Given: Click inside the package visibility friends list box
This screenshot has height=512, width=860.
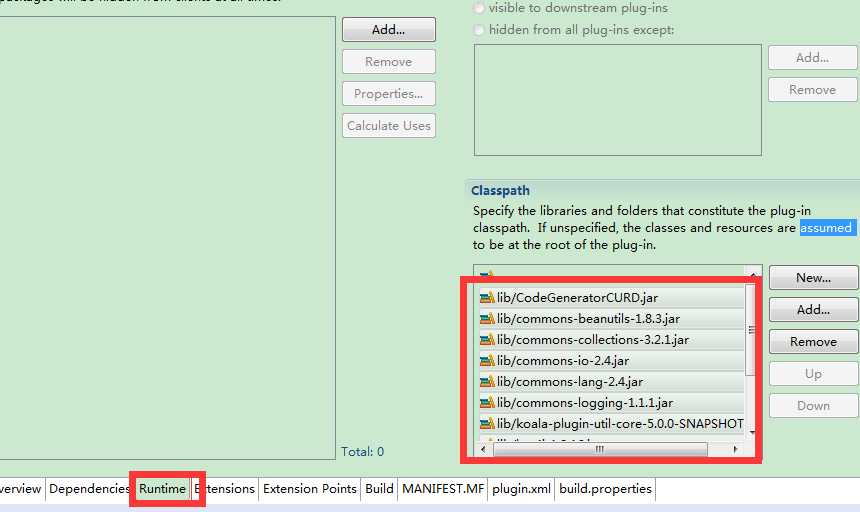Looking at the screenshot, I should [x=618, y=100].
